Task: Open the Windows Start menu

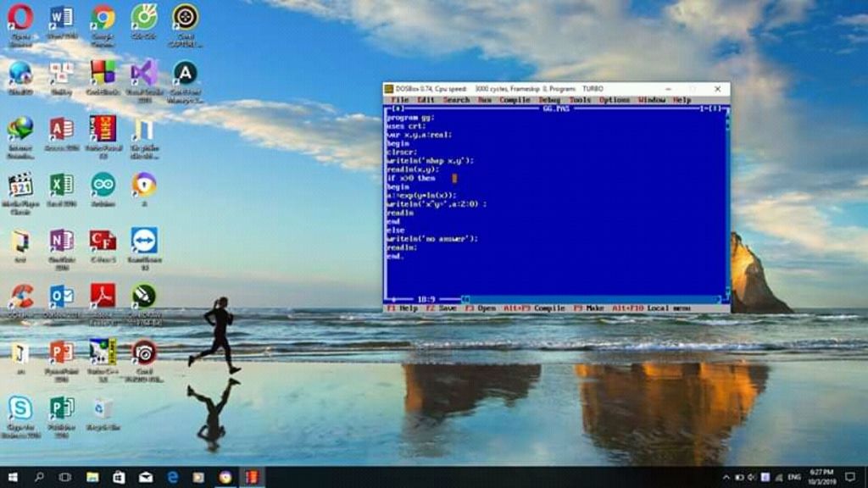Action: click(13, 477)
